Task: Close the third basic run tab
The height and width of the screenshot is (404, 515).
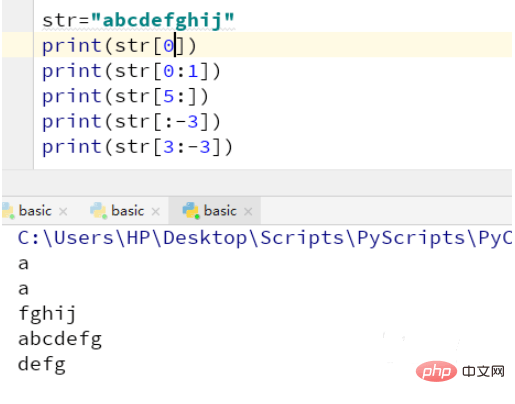Action: [x=248, y=211]
